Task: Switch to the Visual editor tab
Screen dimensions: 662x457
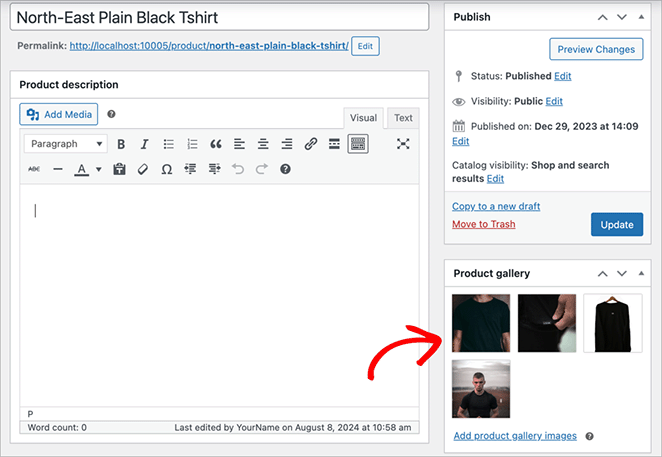Action: click(x=363, y=118)
